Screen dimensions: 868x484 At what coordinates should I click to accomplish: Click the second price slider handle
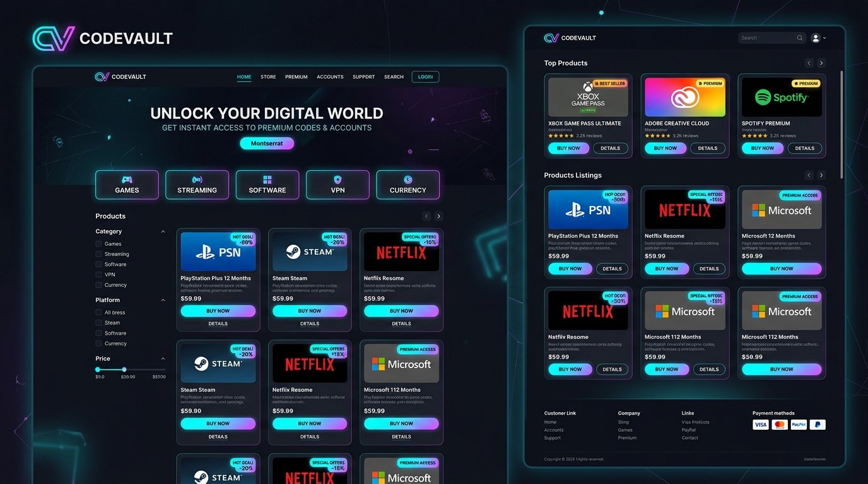124,369
